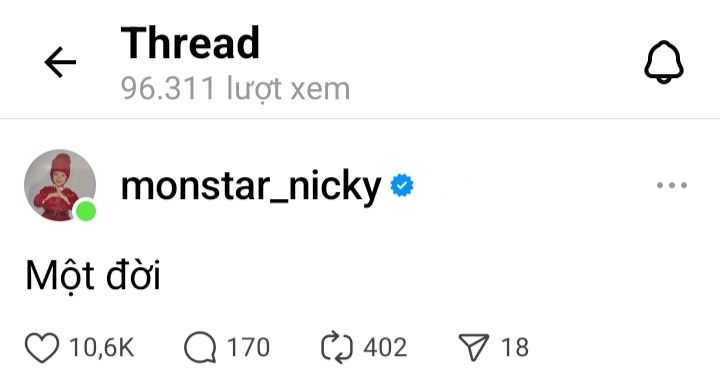
Task: Click the 96.311 lượt xem view count
Action: (x=236, y=89)
